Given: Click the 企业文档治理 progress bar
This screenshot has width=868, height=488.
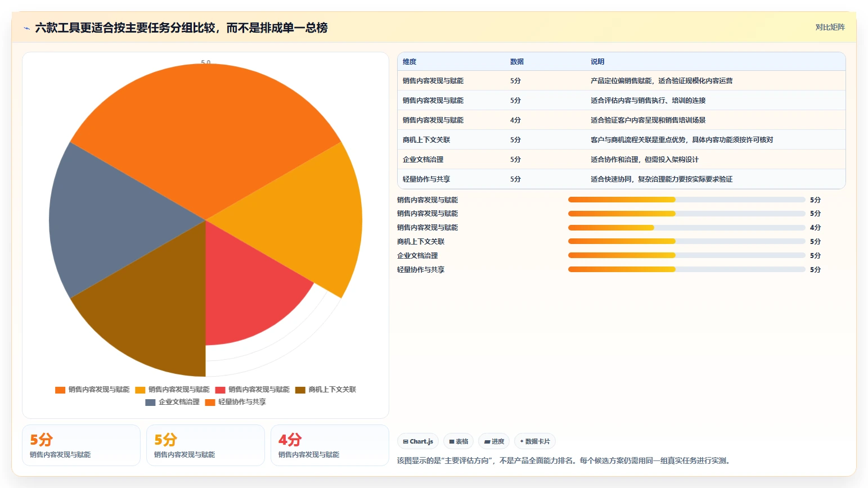Looking at the screenshot, I should tap(687, 256).
